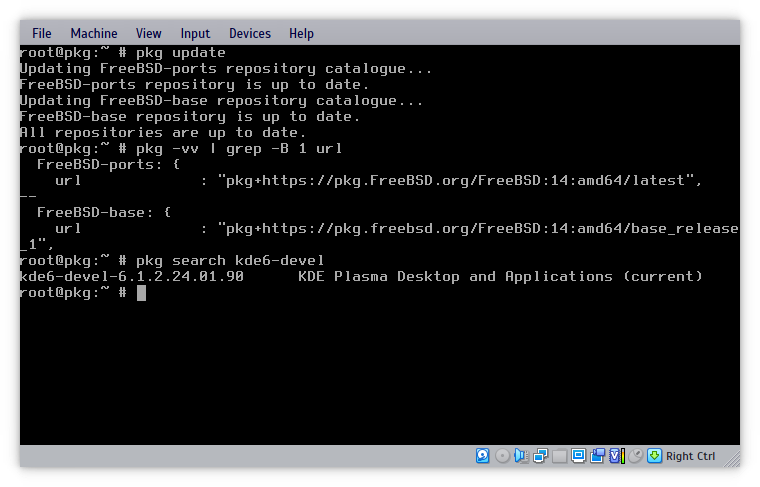Open the audio speaker status icon
Image resolution: width=760 pixels, height=487 pixels.
coord(521,456)
